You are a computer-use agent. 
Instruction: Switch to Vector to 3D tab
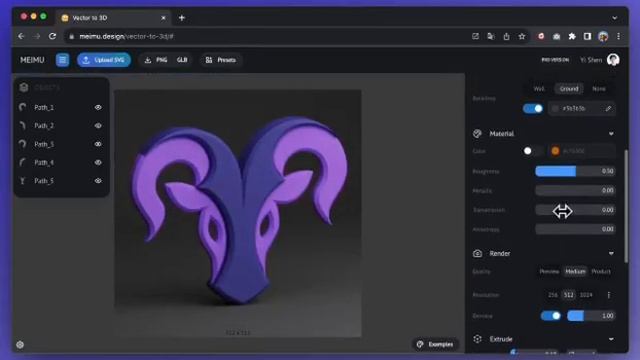tap(113, 18)
